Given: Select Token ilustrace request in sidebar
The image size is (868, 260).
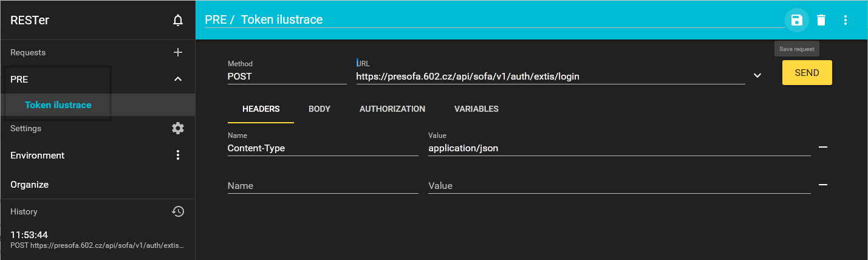Looking at the screenshot, I should (x=58, y=105).
